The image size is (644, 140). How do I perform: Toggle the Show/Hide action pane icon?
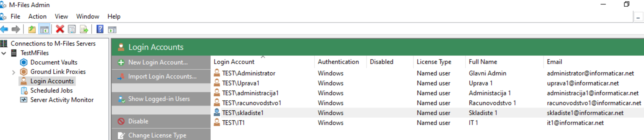pos(112,29)
